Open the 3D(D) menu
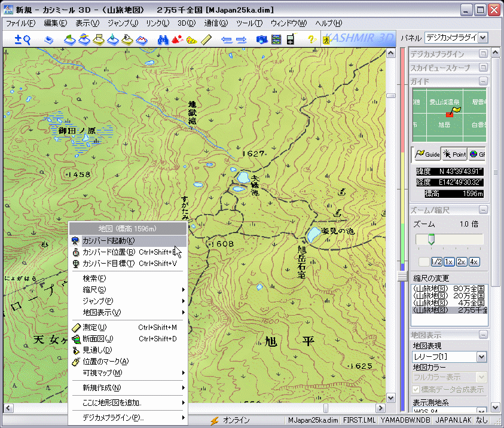Screen dimensions: 504x428 (187, 23)
